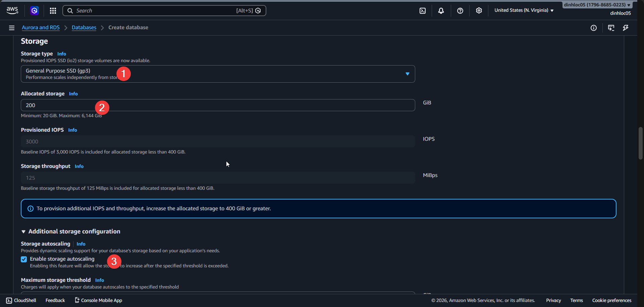The height and width of the screenshot is (307, 644).
Task: Focus the top Search box
Action: [x=164, y=11]
